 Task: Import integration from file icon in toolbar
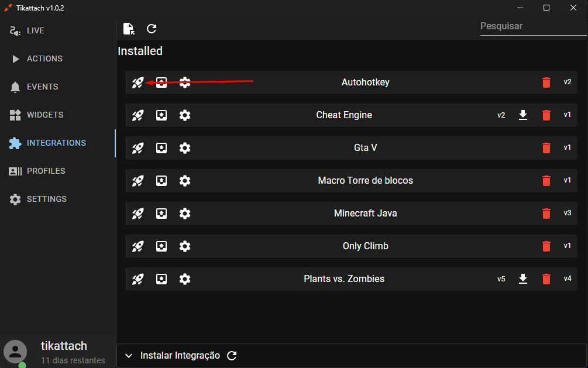129,29
